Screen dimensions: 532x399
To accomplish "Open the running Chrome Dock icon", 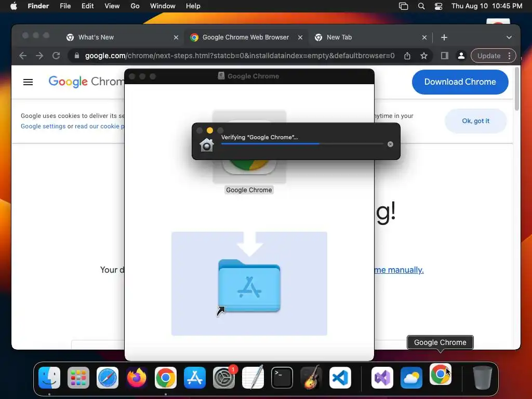I will 166,378.
